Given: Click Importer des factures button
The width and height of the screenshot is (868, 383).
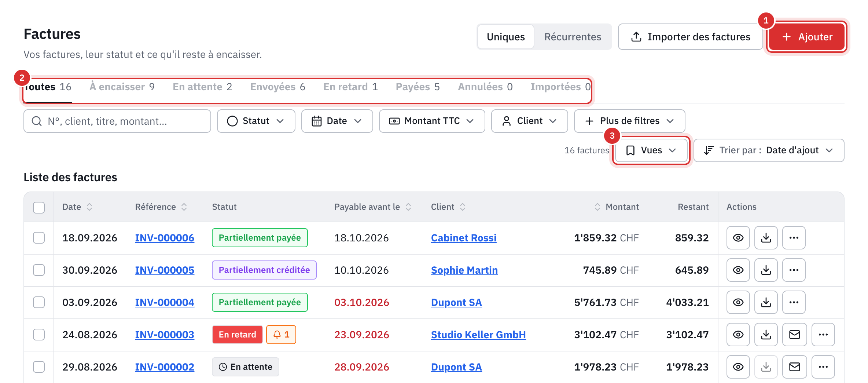Looking at the screenshot, I should 690,37.
